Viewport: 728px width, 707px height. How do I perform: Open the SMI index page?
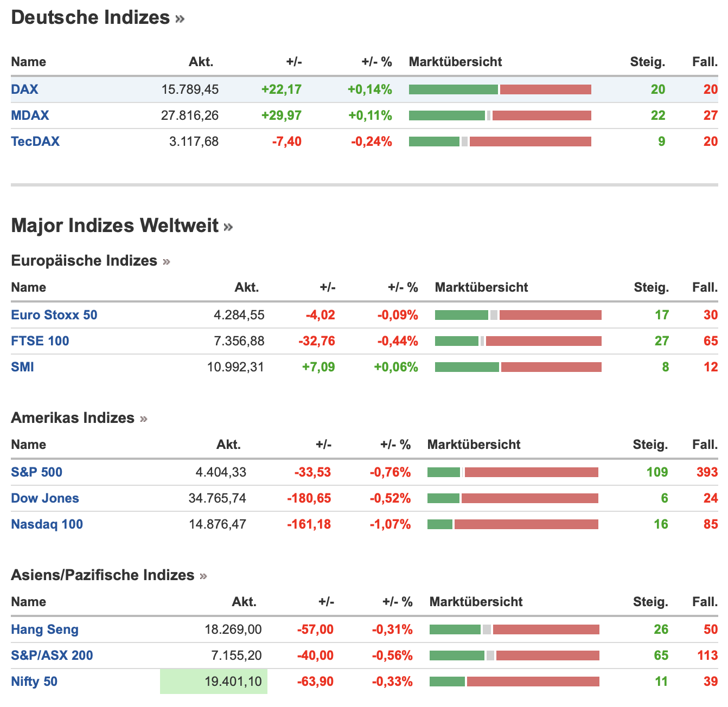tap(22, 367)
